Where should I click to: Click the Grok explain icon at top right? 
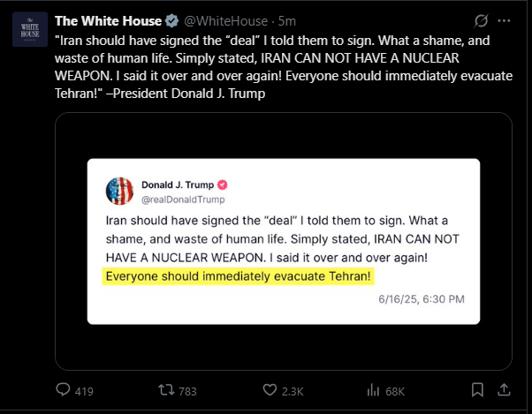[x=481, y=20]
